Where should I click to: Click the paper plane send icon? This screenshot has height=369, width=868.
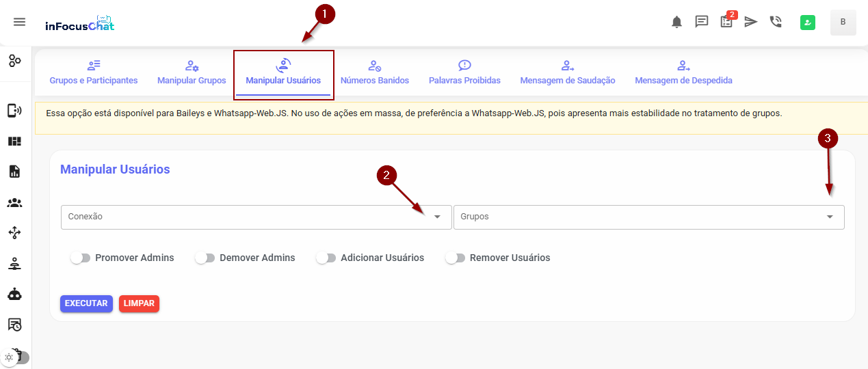point(751,22)
